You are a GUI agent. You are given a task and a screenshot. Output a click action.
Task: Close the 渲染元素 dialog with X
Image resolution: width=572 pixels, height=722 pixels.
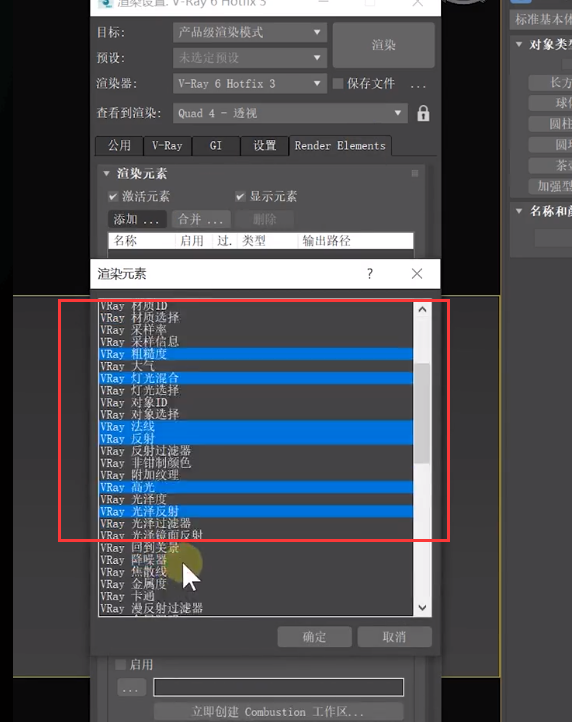click(x=417, y=274)
